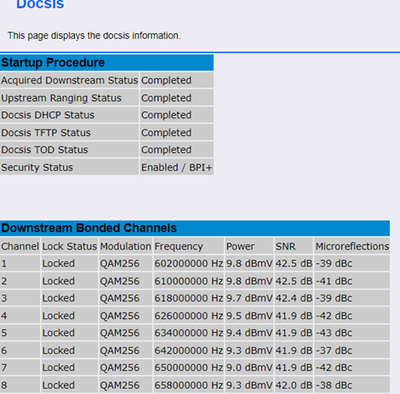
Task: Select frequency 602000000 Hz cell
Action: [x=189, y=263]
